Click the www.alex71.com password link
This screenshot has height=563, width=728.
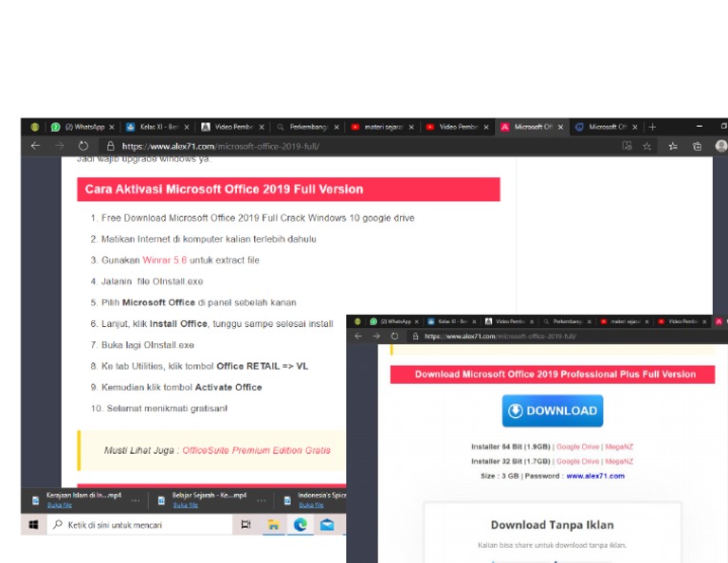(595, 476)
